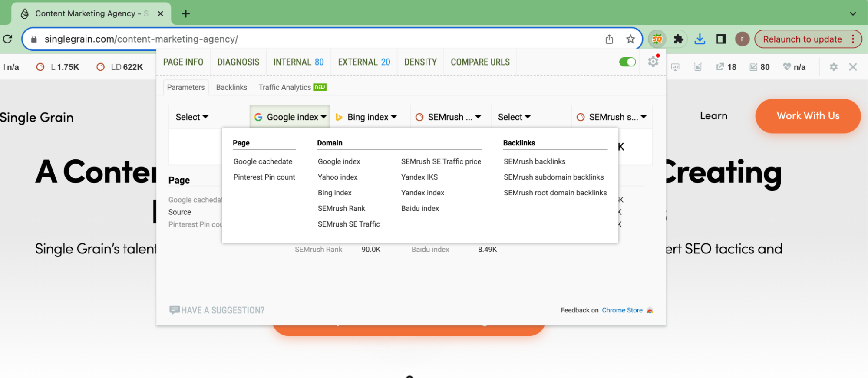Click the profile avatar icon

[743, 39]
